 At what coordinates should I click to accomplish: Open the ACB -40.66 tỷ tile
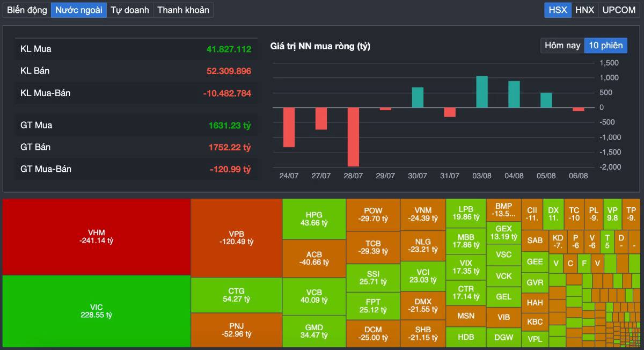pos(314,258)
